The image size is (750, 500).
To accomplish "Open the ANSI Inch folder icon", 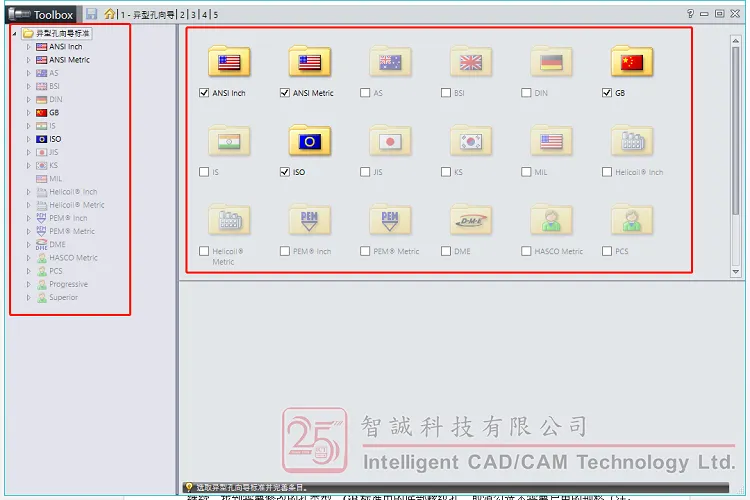I will [x=229, y=61].
